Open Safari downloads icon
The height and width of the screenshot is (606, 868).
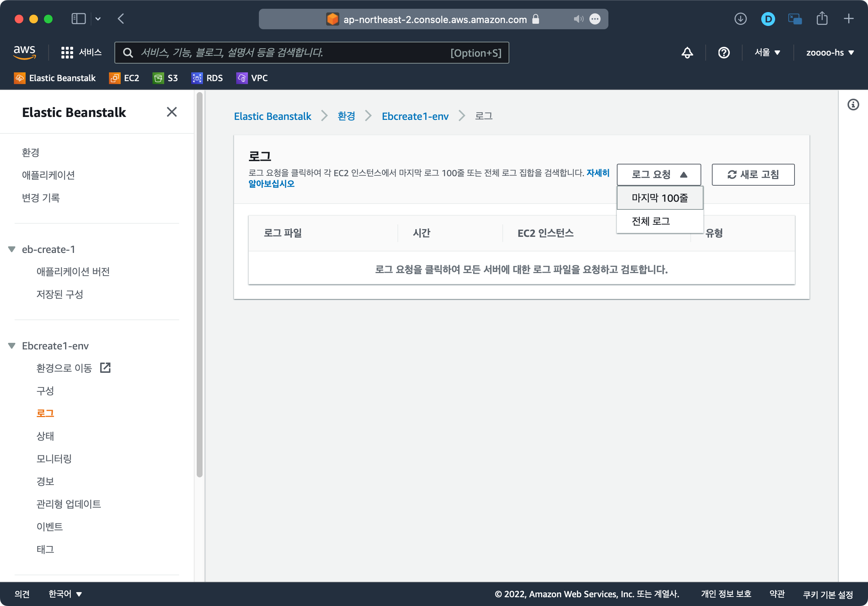pos(740,19)
